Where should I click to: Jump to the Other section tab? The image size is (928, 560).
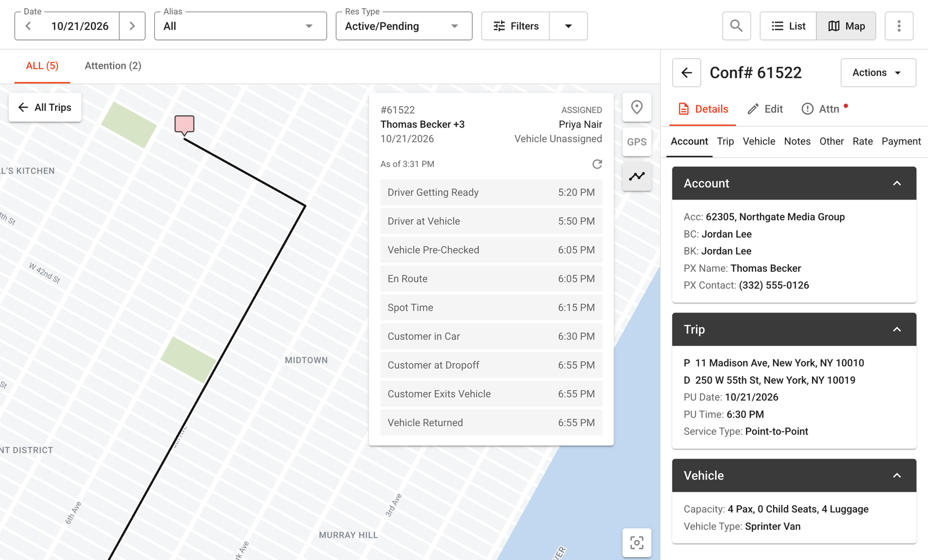831,141
